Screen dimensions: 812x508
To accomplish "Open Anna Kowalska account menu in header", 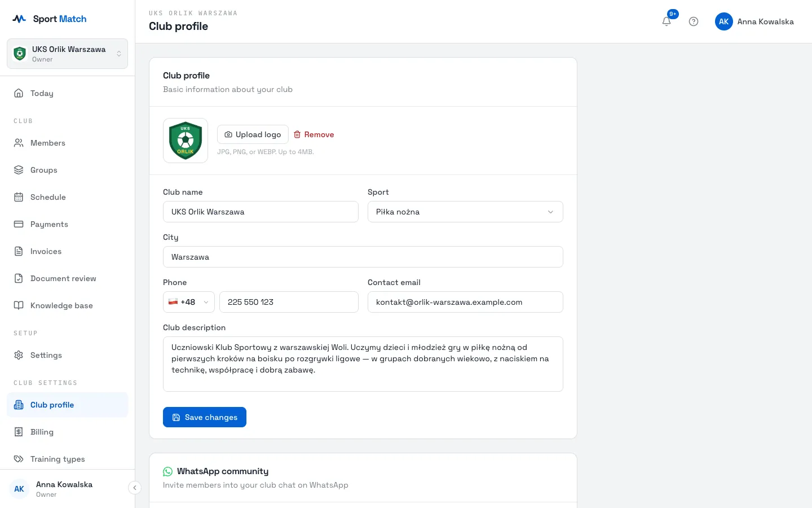I will click(x=754, y=21).
